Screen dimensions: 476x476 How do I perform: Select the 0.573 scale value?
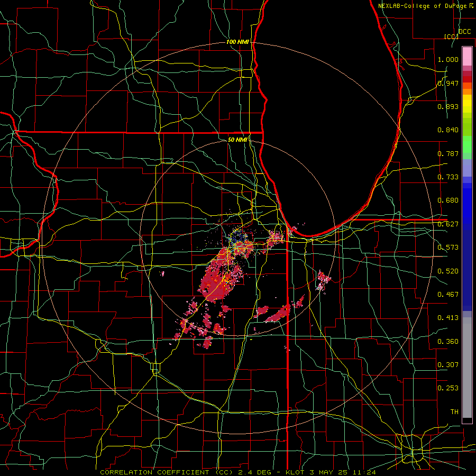click(448, 248)
